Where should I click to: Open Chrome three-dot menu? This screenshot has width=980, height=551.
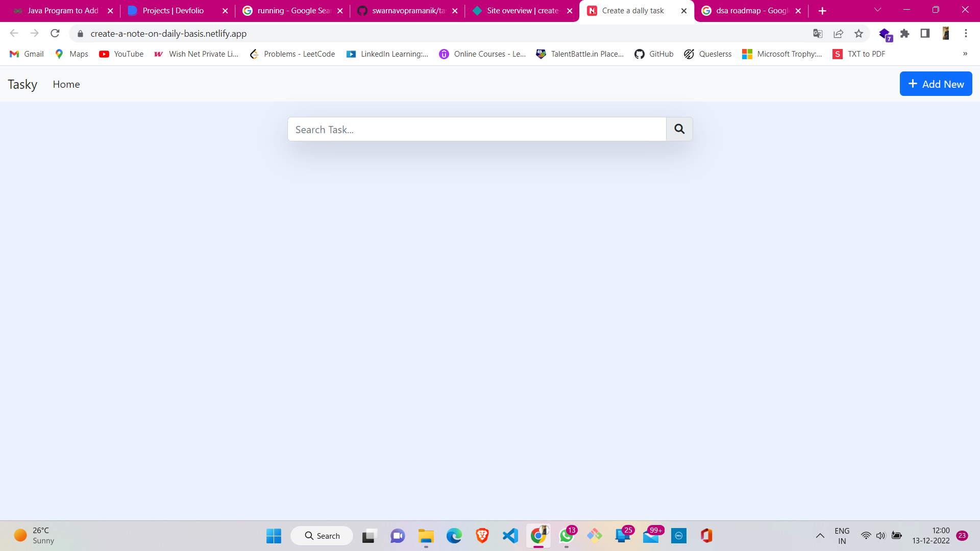pos(965,34)
